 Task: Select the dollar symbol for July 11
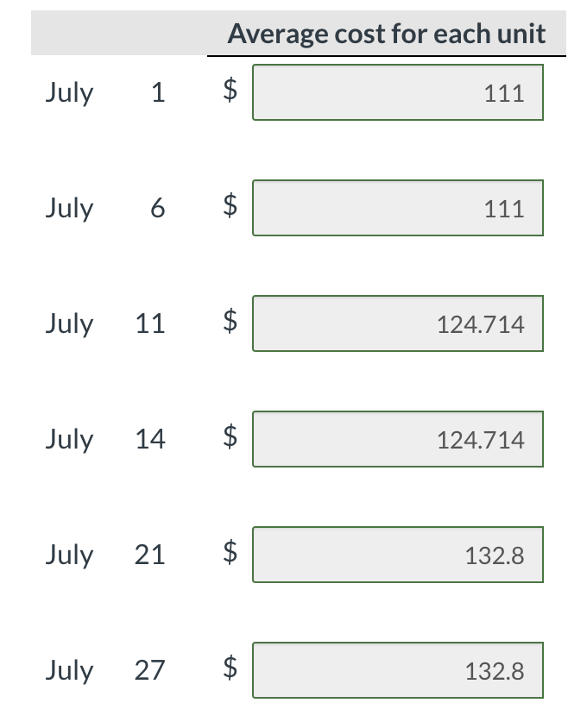click(x=229, y=323)
